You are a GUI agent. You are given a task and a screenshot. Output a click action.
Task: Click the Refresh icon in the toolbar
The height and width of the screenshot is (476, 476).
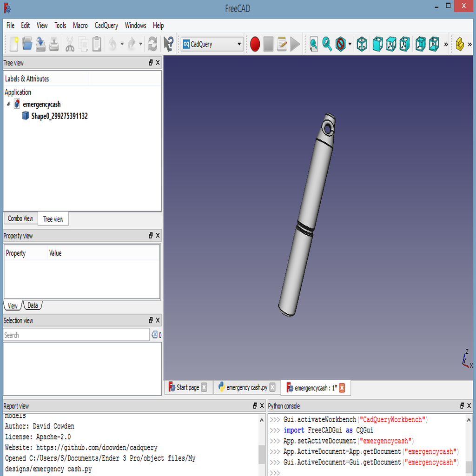point(152,44)
